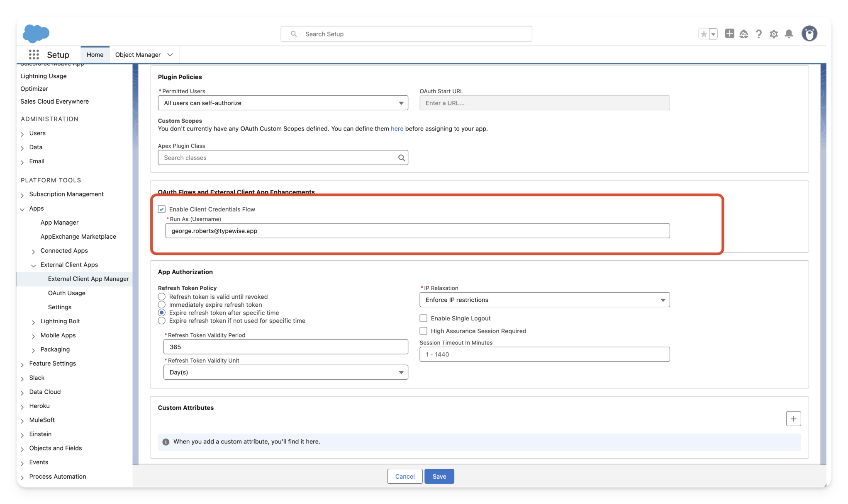Click the Save button

439,476
